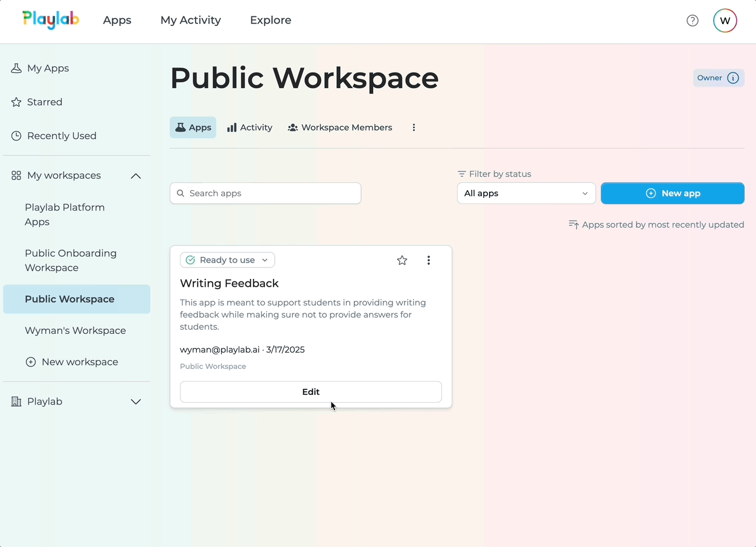This screenshot has height=547, width=756.
Task: Click the filter lines icon
Action: tap(462, 174)
